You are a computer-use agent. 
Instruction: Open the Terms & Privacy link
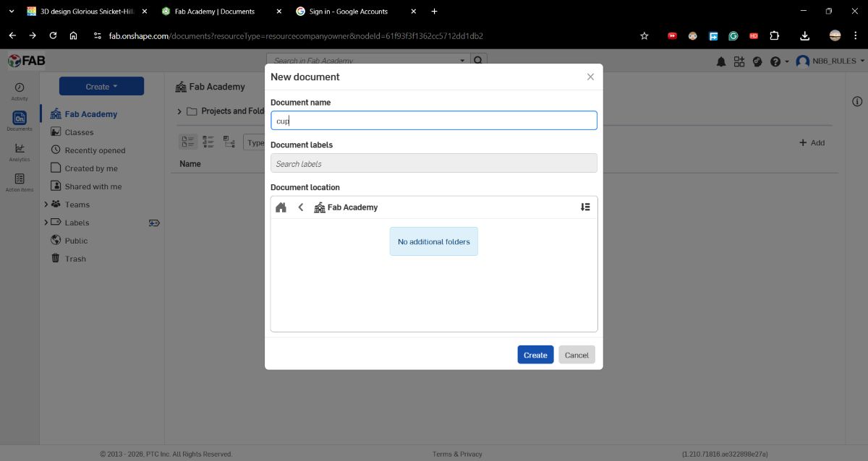[x=457, y=454]
